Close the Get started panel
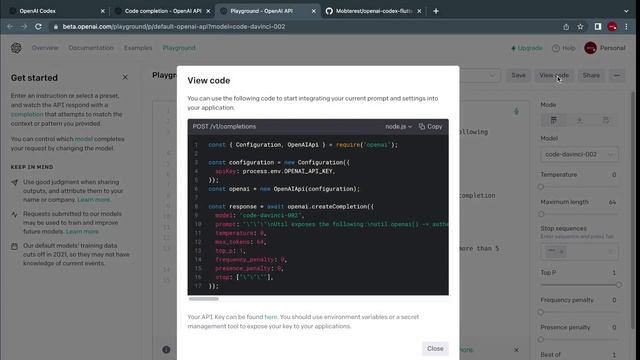 point(125,77)
